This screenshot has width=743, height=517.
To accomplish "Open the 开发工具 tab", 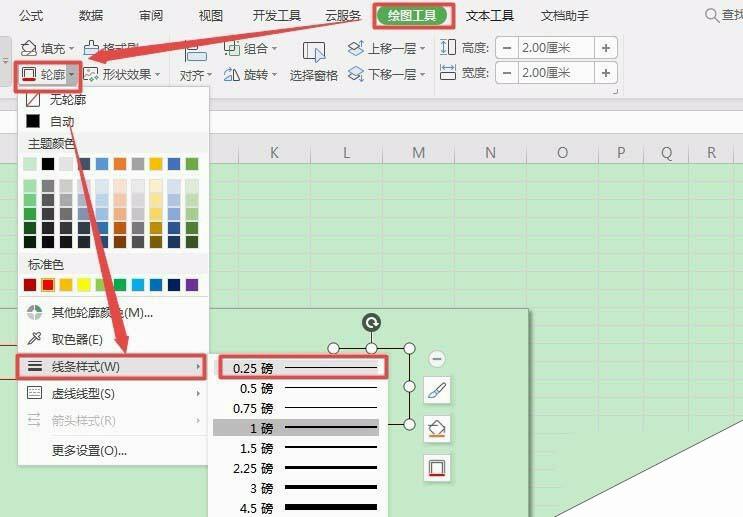I will 277,16.
